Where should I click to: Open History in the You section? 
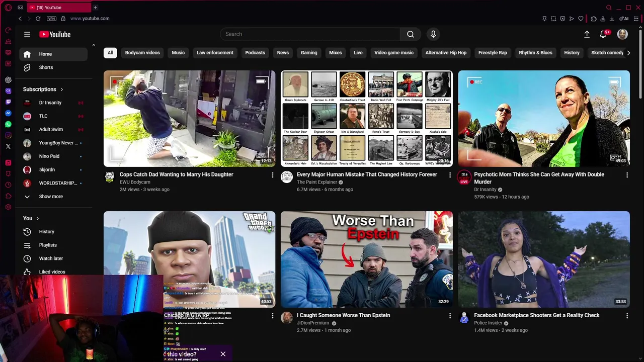click(x=53, y=232)
